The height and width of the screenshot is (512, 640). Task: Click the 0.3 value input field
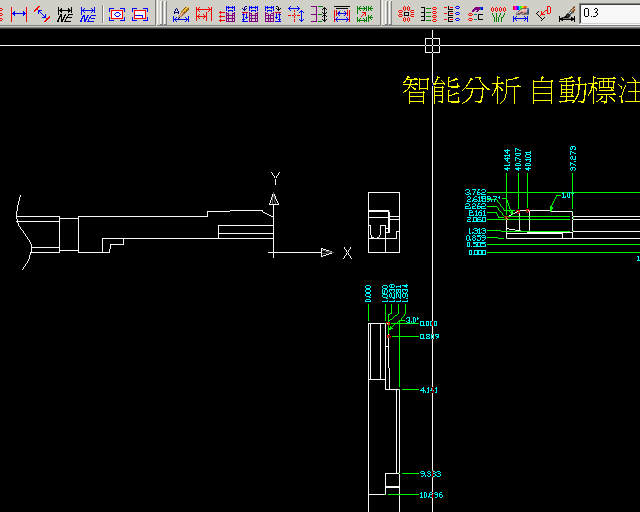pos(610,13)
